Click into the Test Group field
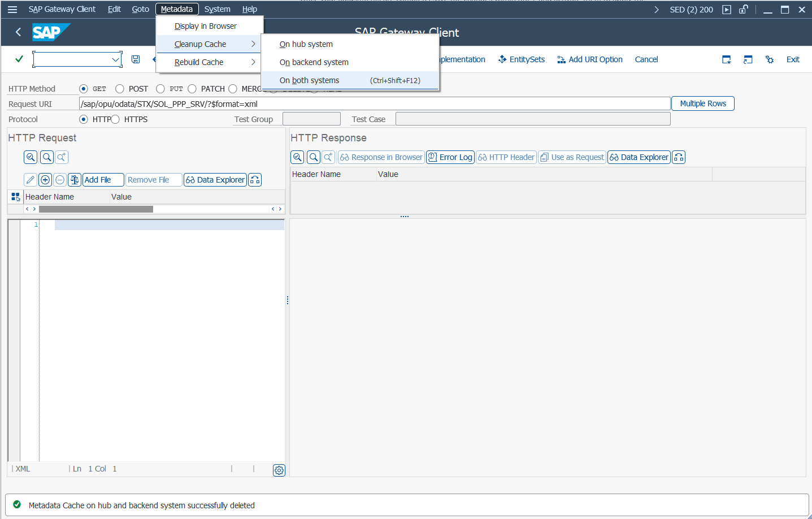This screenshot has height=519, width=812. pos(311,119)
